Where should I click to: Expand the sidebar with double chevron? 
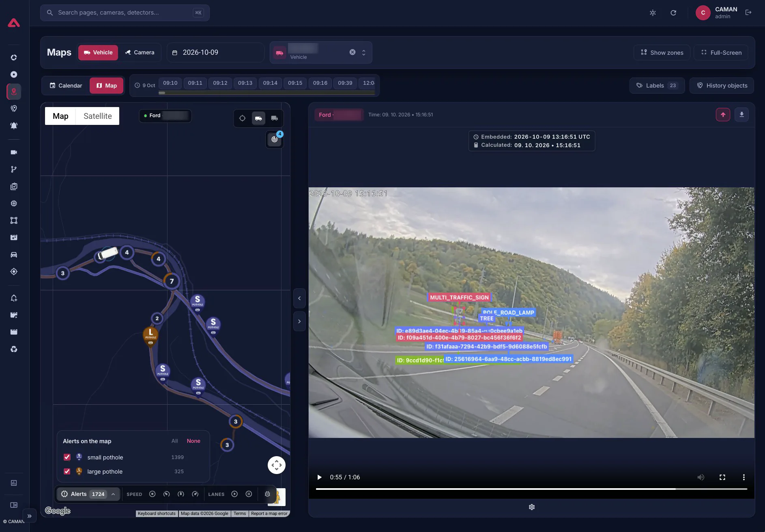tap(29, 516)
